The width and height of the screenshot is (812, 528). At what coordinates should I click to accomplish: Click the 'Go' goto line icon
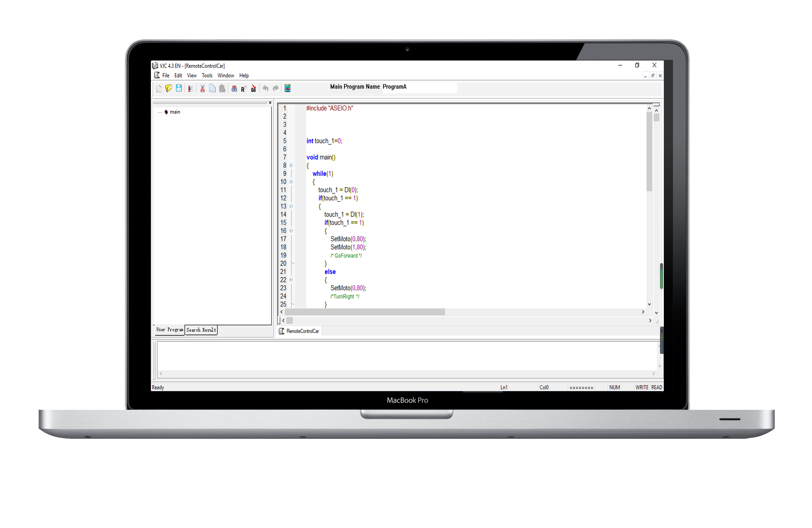coord(253,89)
